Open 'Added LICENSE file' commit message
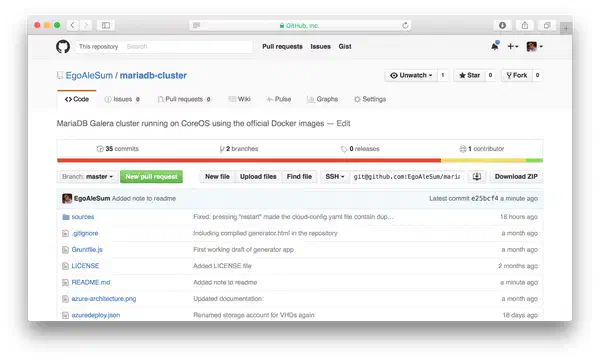Viewport: 600px width, 361px height. point(222,266)
